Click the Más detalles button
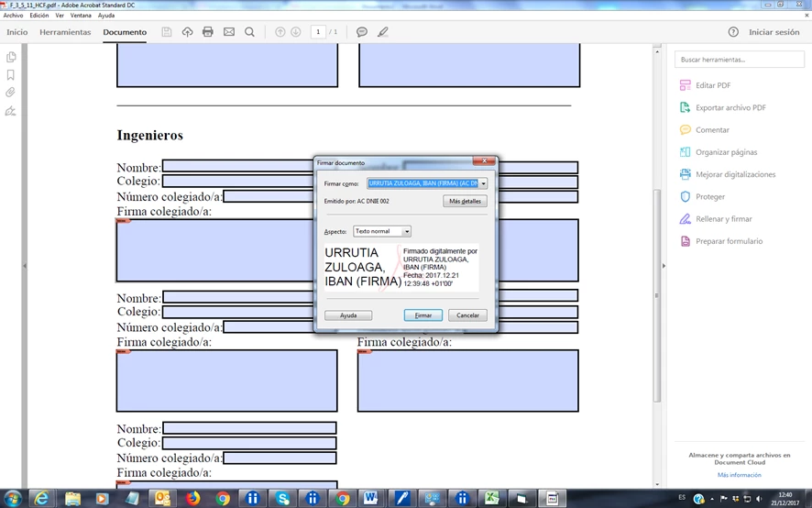 click(x=465, y=201)
